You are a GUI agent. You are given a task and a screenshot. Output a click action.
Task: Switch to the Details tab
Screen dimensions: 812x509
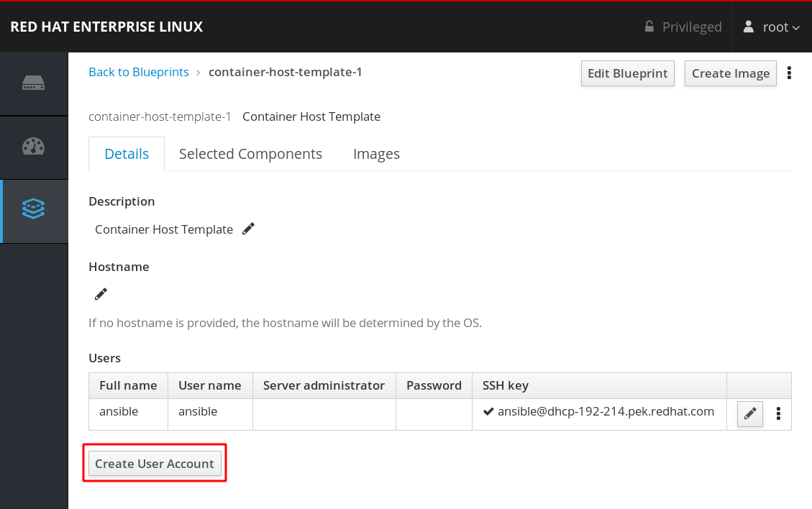pyautogui.click(x=127, y=154)
